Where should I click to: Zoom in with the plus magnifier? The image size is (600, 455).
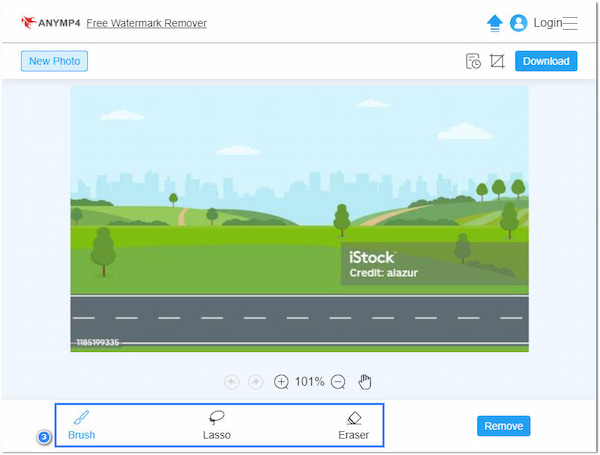[281, 382]
